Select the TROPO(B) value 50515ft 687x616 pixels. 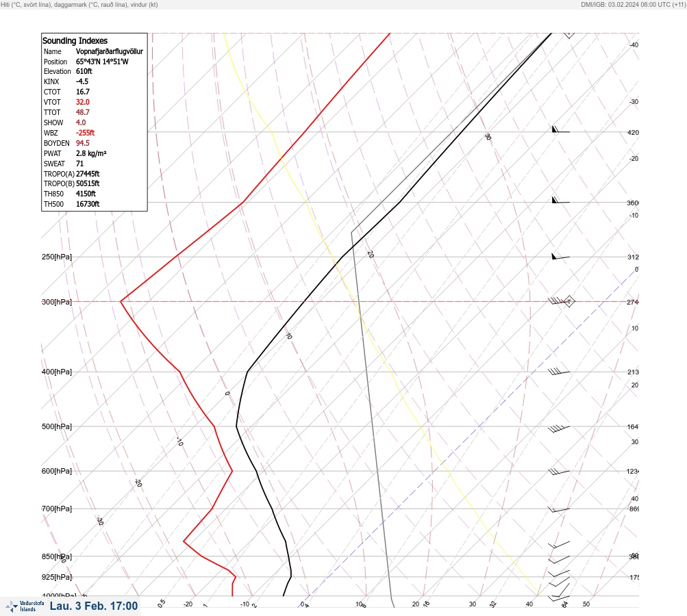(x=88, y=183)
